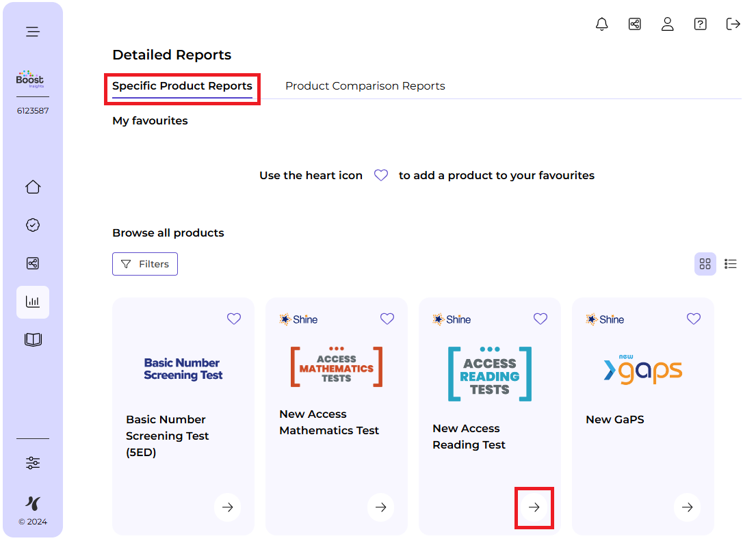Open the notifications bell icon
Viewport: 756px width, 545px height.
[x=602, y=25]
